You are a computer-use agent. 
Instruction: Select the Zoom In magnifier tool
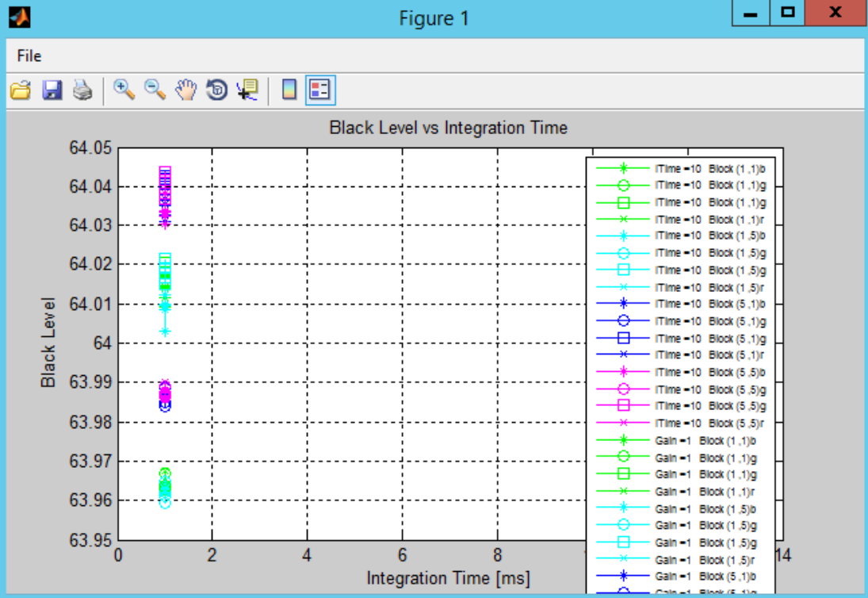(124, 90)
